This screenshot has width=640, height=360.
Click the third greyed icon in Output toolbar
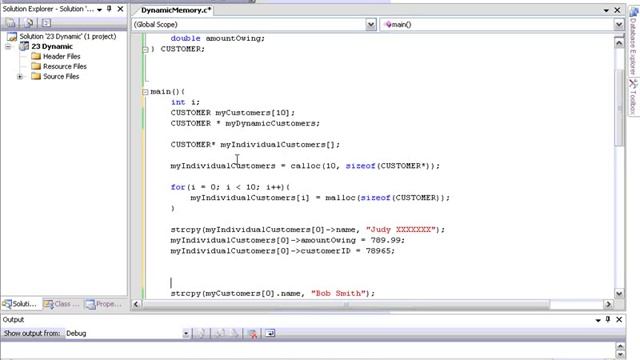click(235, 333)
